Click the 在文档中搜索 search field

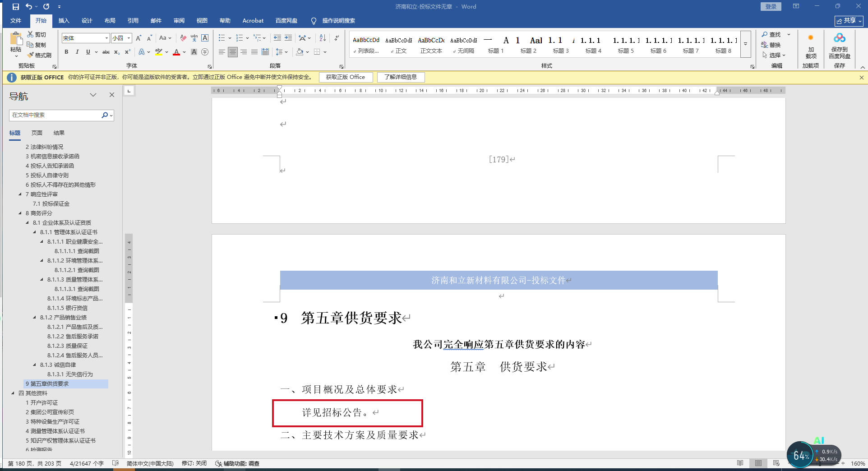56,115
